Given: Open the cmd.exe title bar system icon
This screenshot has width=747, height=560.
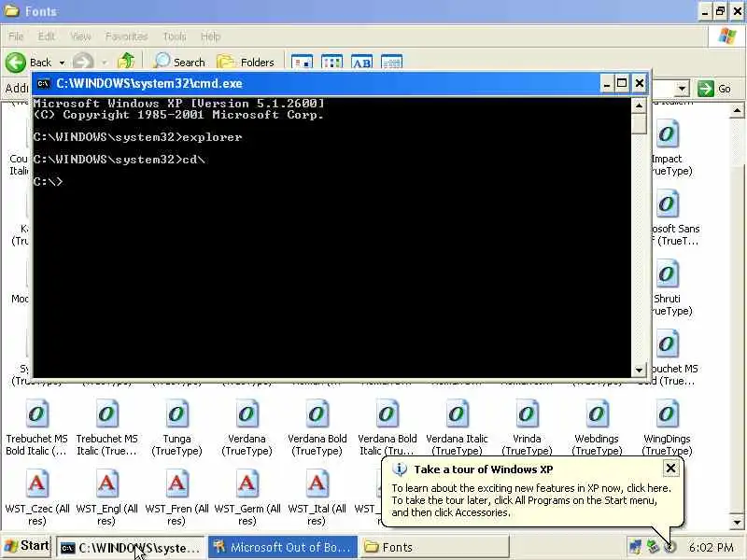Looking at the screenshot, I should [43, 84].
